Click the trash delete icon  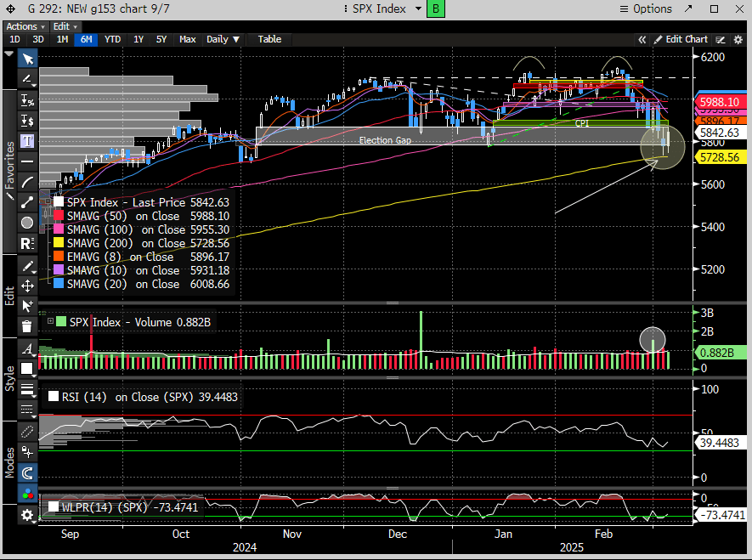coord(27,326)
